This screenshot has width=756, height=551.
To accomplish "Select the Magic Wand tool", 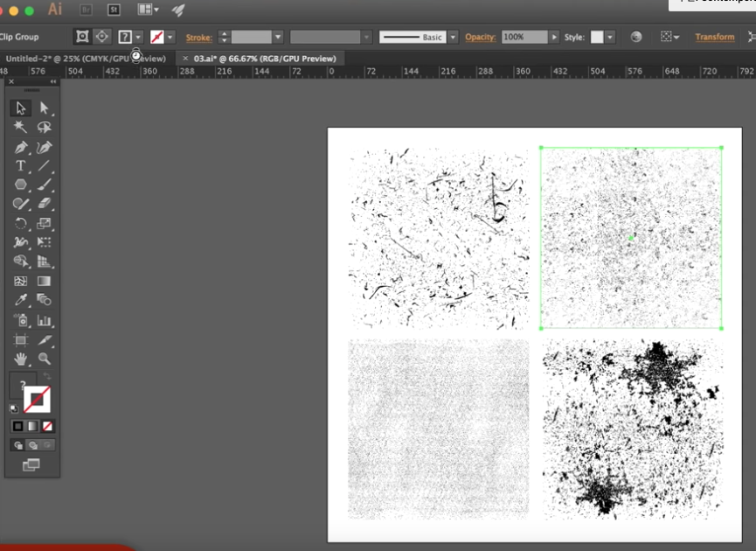I will 20,128.
